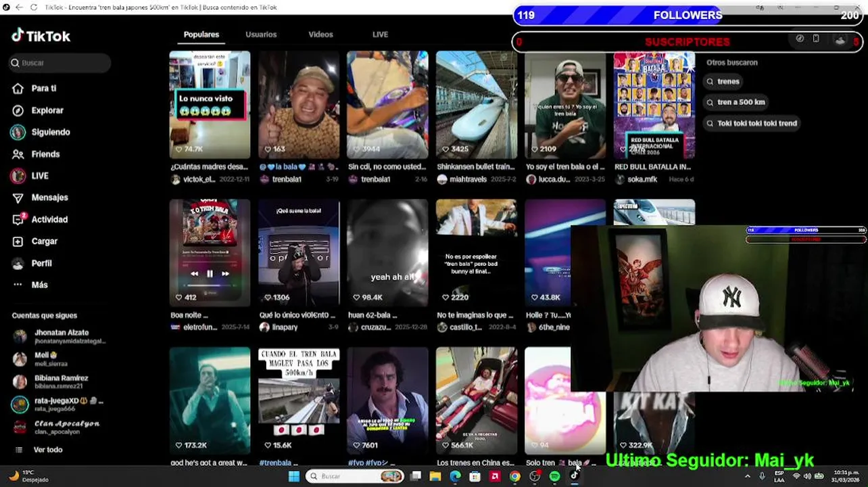Screen dimensions: 868x487
Task: Open rata-juegaXD account
Action: click(x=57, y=404)
